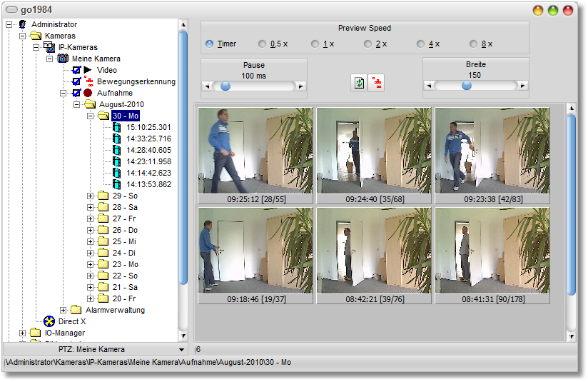This screenshot has width=588, height=382.
Task: Click the green refresh icon button
Action: 359,83
